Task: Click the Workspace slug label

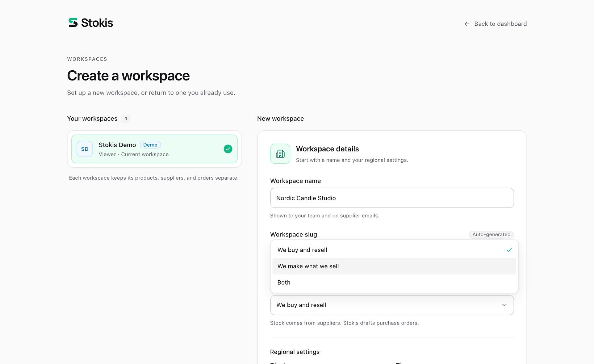Action: pos(294,234)
